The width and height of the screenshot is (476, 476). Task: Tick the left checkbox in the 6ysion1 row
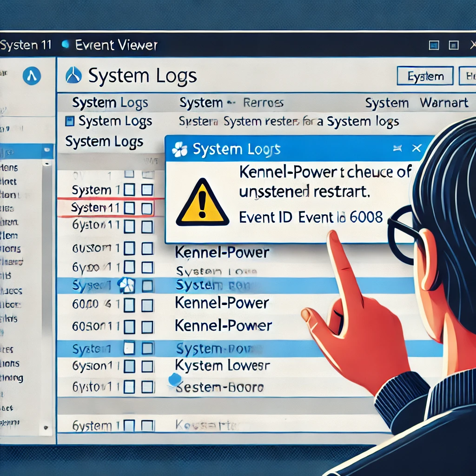129,366
